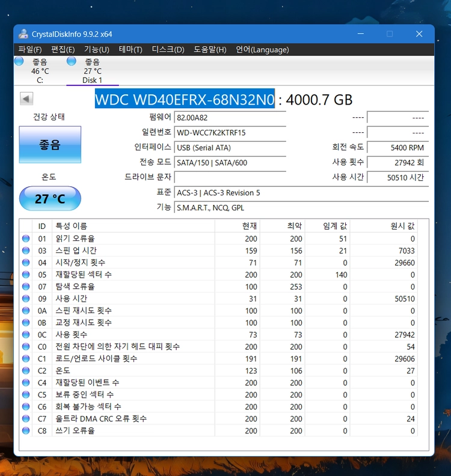Click the empty drive letter field
Image resolution: width=451 pixels, height=476 pixels.
230,177
